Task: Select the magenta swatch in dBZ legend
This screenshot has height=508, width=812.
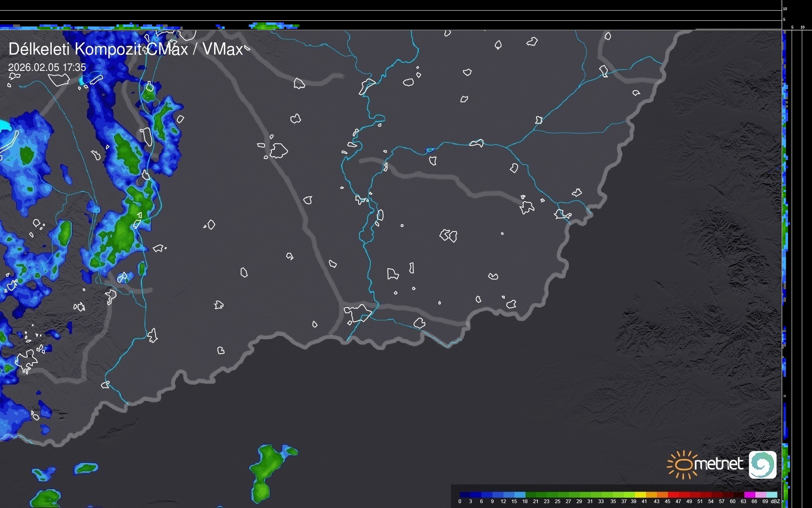Action: [750, 495]
